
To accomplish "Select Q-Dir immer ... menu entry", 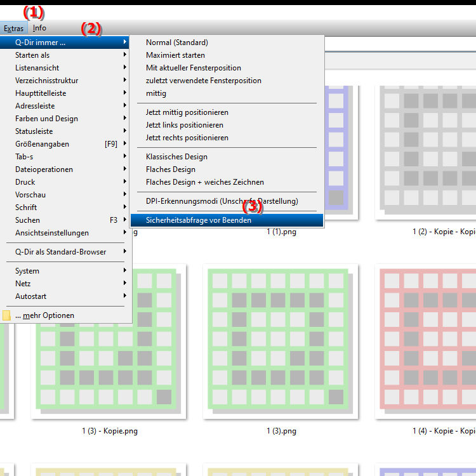I will (x=64, y=43).
